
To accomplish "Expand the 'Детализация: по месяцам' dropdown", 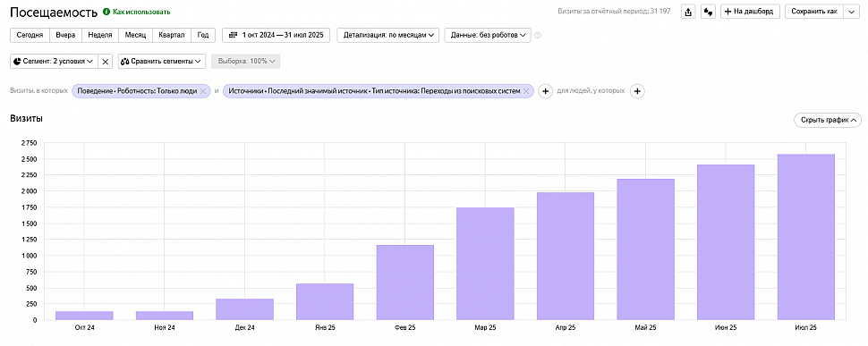I will (x=388, y=36).
